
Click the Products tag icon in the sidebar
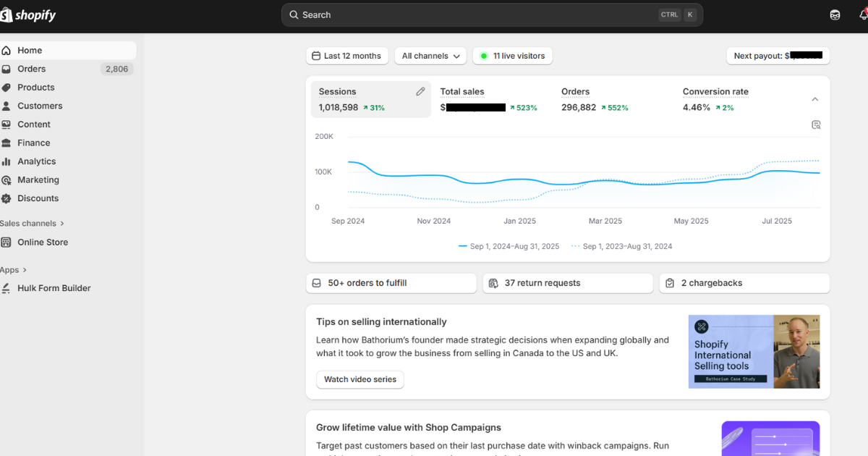tap(7, 88)
